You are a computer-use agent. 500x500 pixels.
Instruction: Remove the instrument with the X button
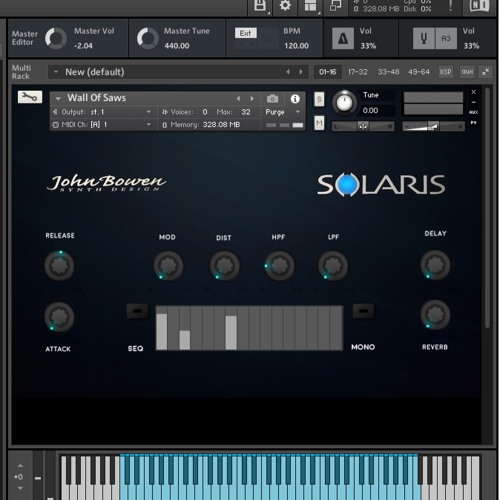474,92
